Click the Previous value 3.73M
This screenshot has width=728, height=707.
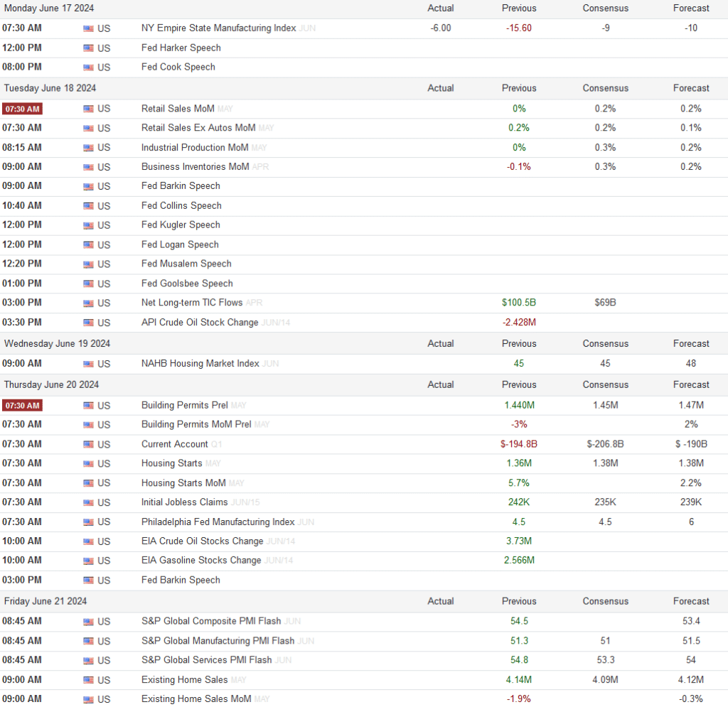(518, 541)
